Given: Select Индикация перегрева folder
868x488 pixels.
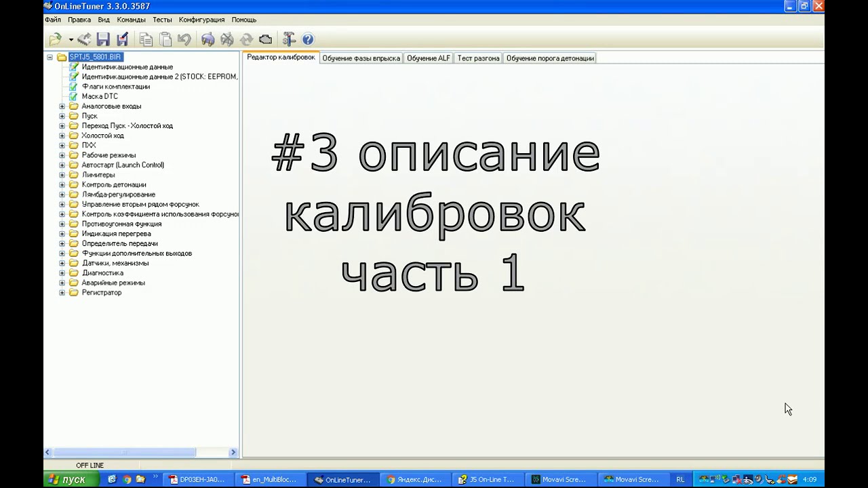Looking at the screenshot, I should coord(116,234).
